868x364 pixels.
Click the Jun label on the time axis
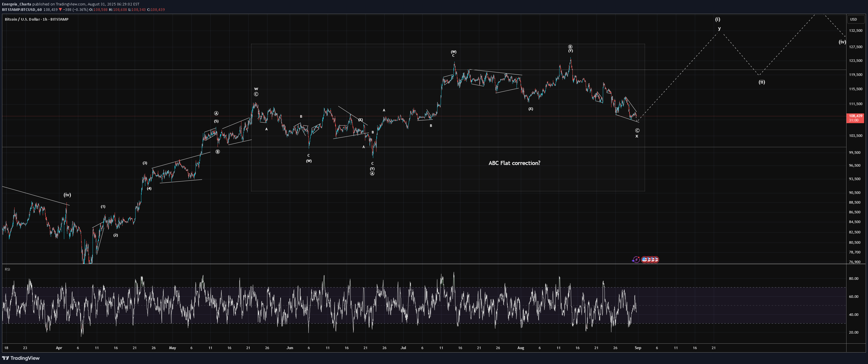coord(290,348)
